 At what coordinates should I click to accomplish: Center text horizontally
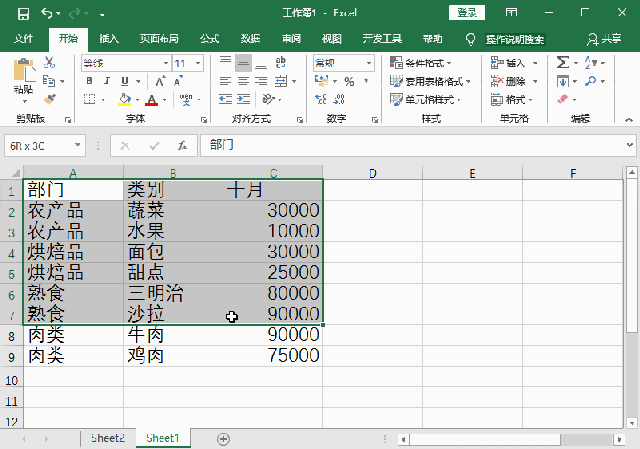point(243,81)
